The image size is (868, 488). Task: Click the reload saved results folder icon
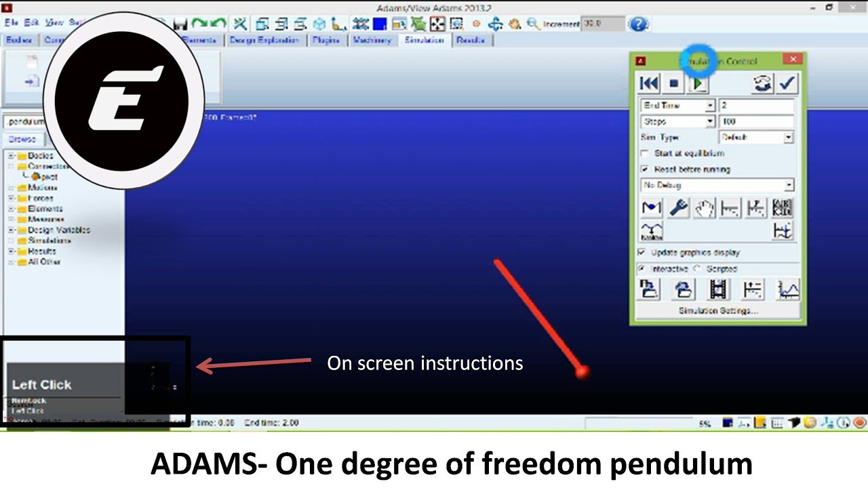(684, 289)
